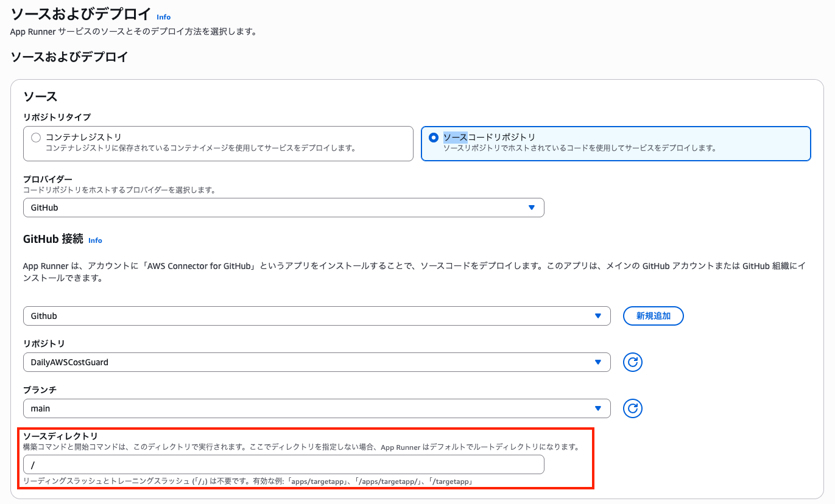Click Info next to ソースおよびデプロイ heading

pos(163,17)
